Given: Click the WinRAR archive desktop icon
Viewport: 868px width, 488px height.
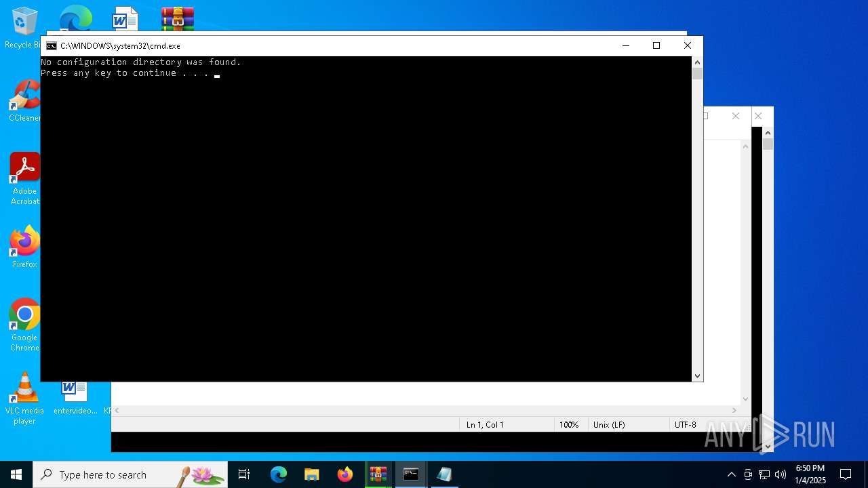Looking at the screenshot, I should (178, 18).
